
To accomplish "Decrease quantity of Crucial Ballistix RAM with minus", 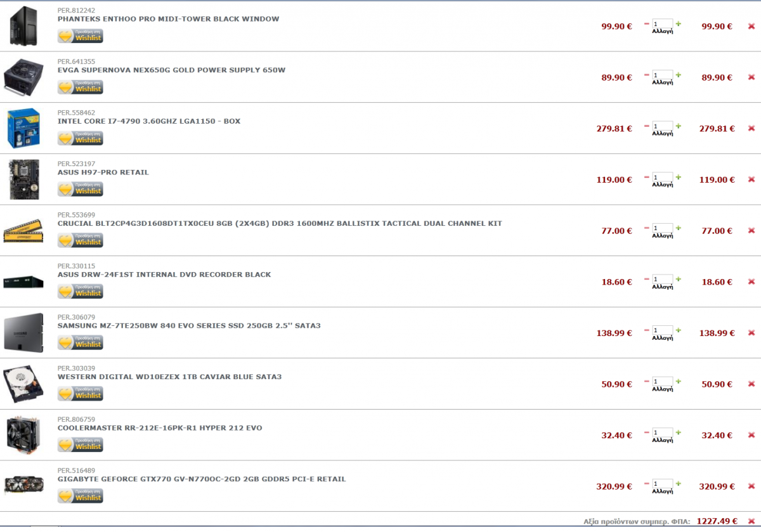I will [x=646, y=228].
